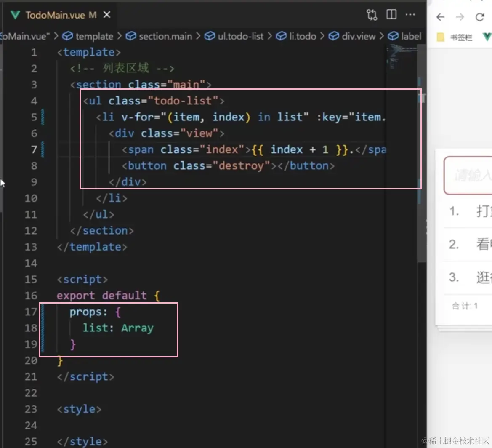
Task: Click the closing </section> tag
Action: [102, 231]
